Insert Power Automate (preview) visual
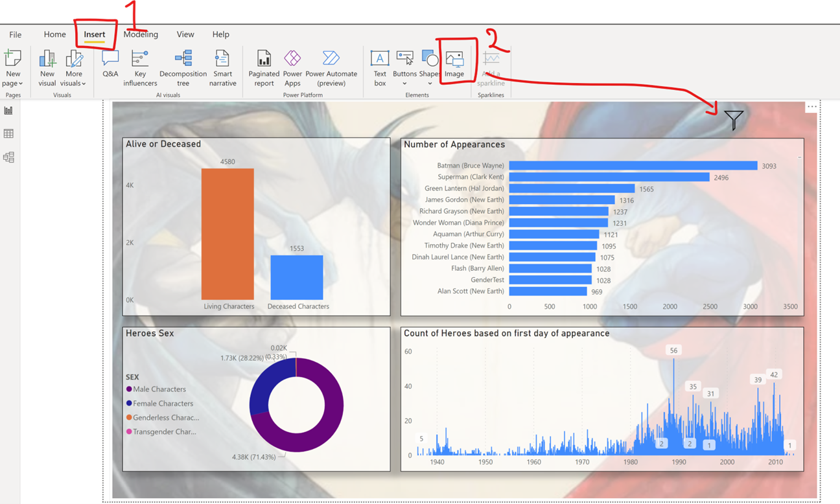This screenshot has height=504, width=840. tap(331, 68)
